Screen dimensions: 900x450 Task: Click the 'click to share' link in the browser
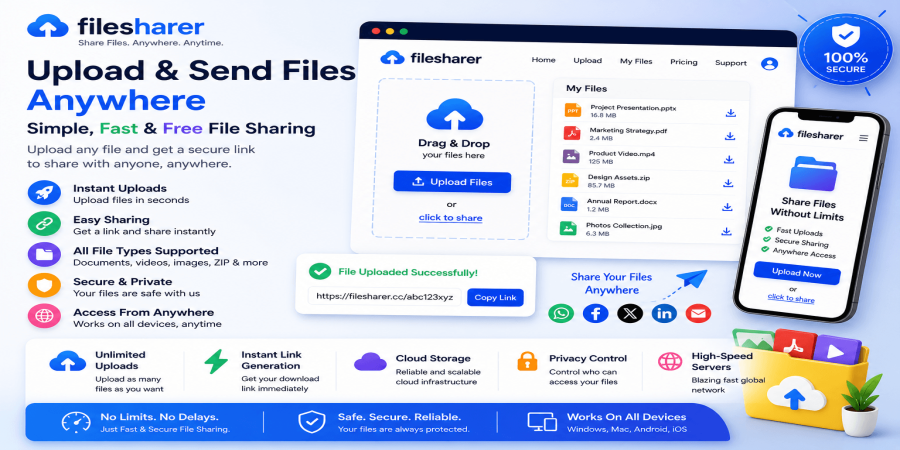tap(451, 218)
